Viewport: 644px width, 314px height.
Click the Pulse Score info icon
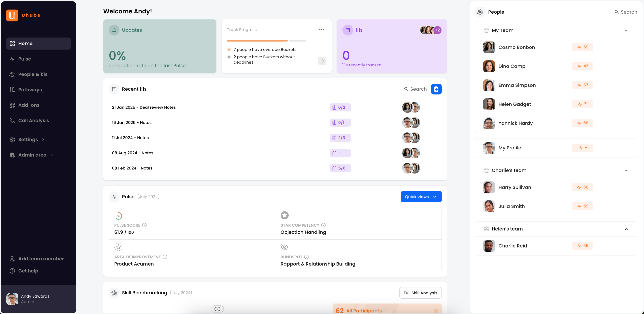pos(144,225)
